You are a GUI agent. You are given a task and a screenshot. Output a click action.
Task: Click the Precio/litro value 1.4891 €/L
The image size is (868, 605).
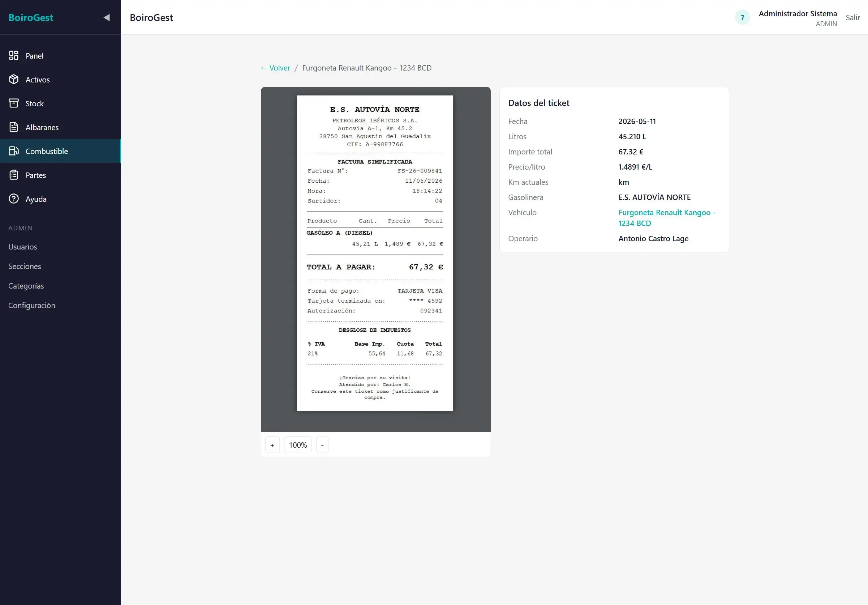(635, 167)
